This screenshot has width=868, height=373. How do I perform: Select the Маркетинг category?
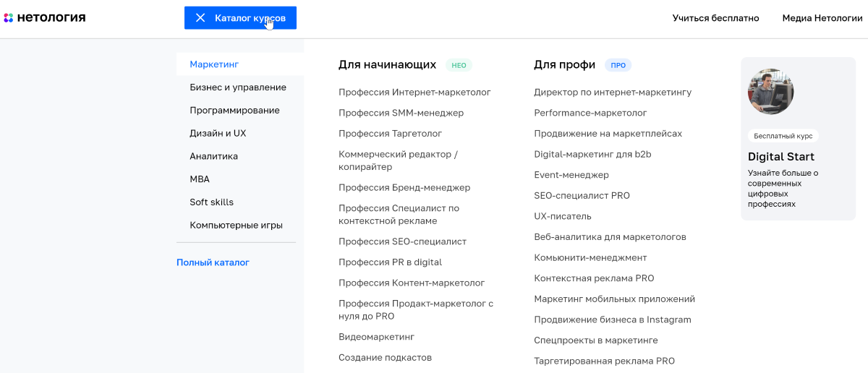pos(240,64)
